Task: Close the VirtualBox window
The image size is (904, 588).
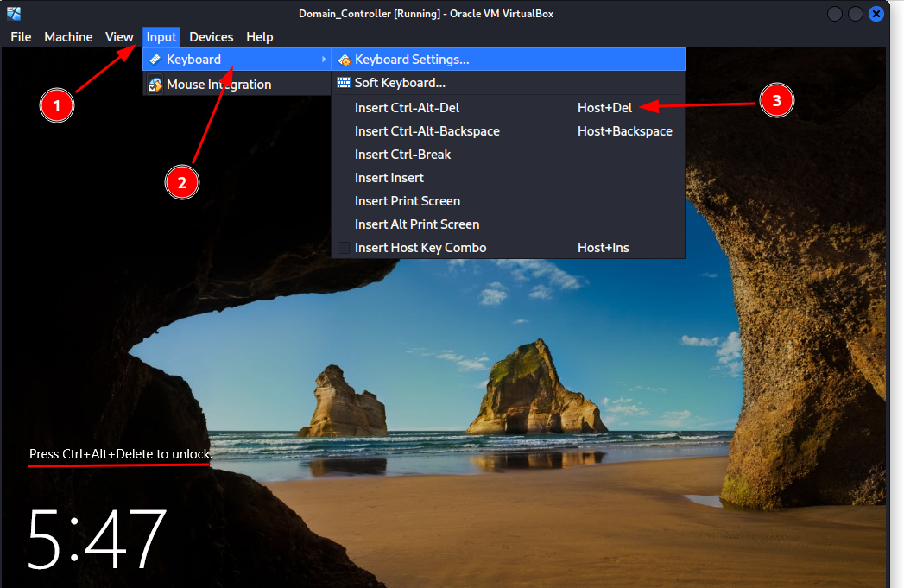Action: pyautogui.click(x=876, y=14)
